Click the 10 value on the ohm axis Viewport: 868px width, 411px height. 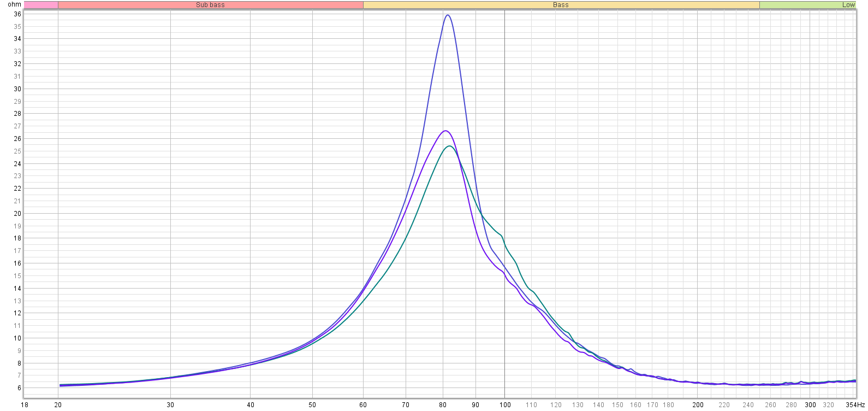17,338
